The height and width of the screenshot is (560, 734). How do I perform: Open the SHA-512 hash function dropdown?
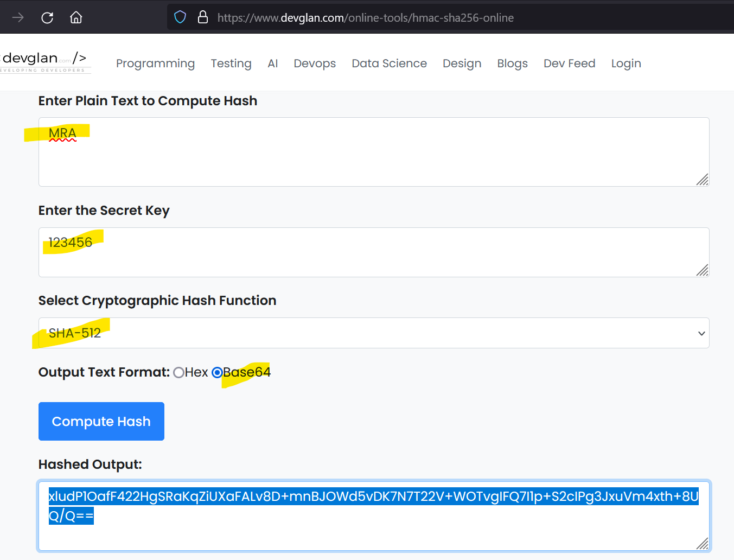tap(374, 333)
